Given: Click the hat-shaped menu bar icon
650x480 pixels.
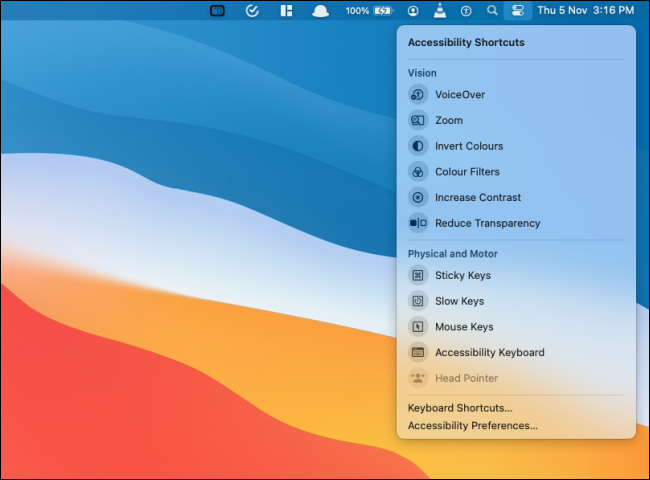Looking at the screenshot, I should click(x=320, y=11).
